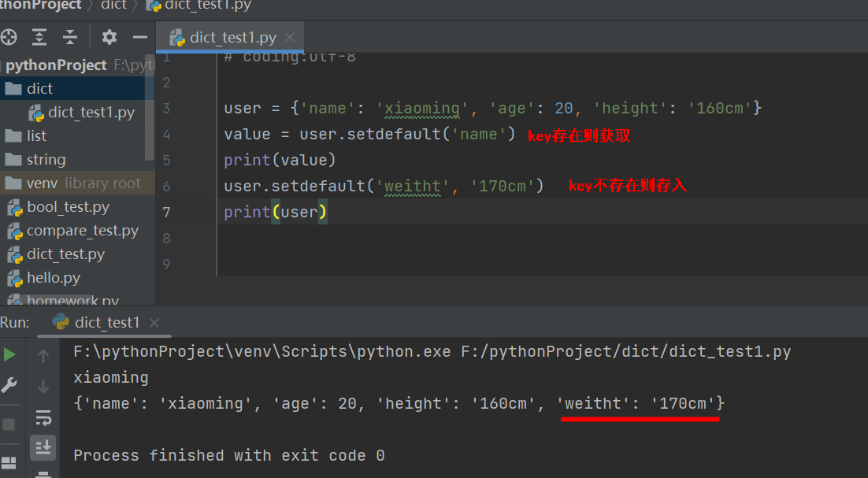The height and width of the screenshot is (478, 868).
Task: Expand the list folder
Action: pyautogui.click(x=36, y=135)
